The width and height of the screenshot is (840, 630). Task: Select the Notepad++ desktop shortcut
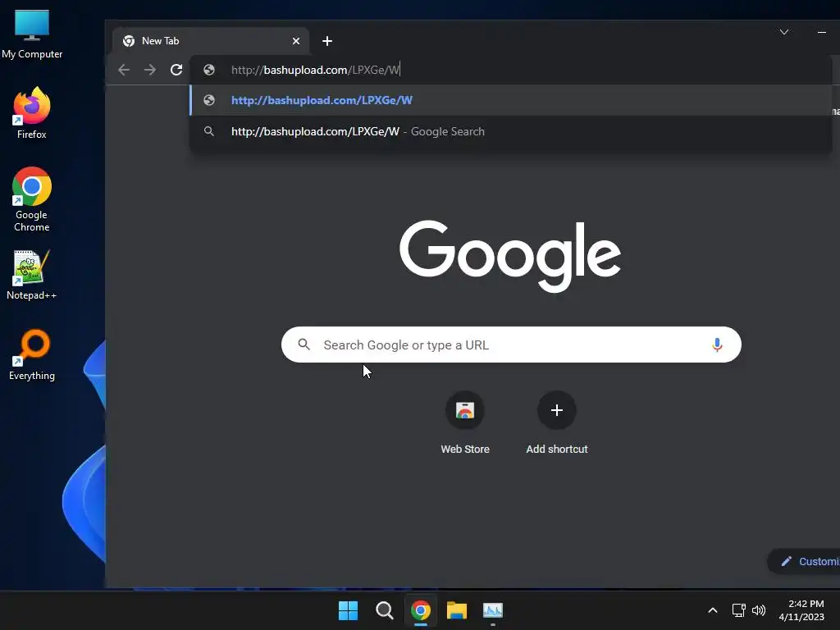pos(32,275)
